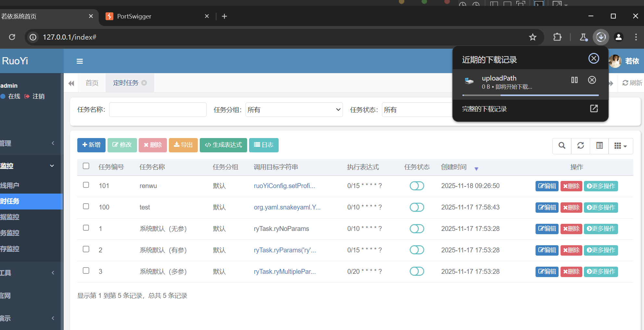Image resolution: width=644 pixels, height=330 pixels.
Task: Open full download history external link icon
Action: 594,109
